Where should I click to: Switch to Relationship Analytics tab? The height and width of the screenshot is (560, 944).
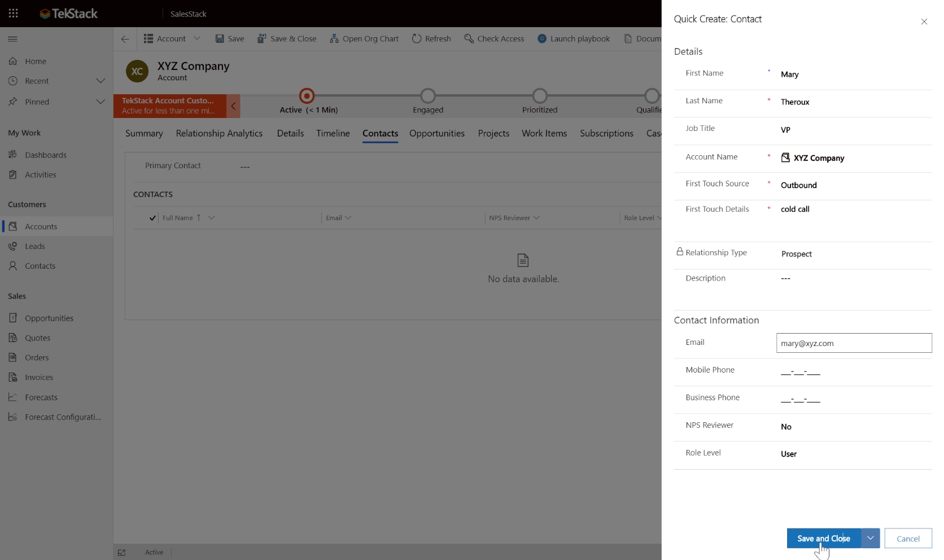[219, 133]
